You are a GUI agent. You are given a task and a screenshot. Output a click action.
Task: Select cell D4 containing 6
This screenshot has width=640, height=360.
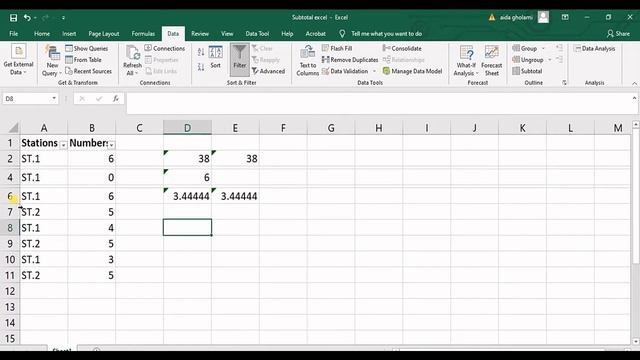click(x=187, y=177)
